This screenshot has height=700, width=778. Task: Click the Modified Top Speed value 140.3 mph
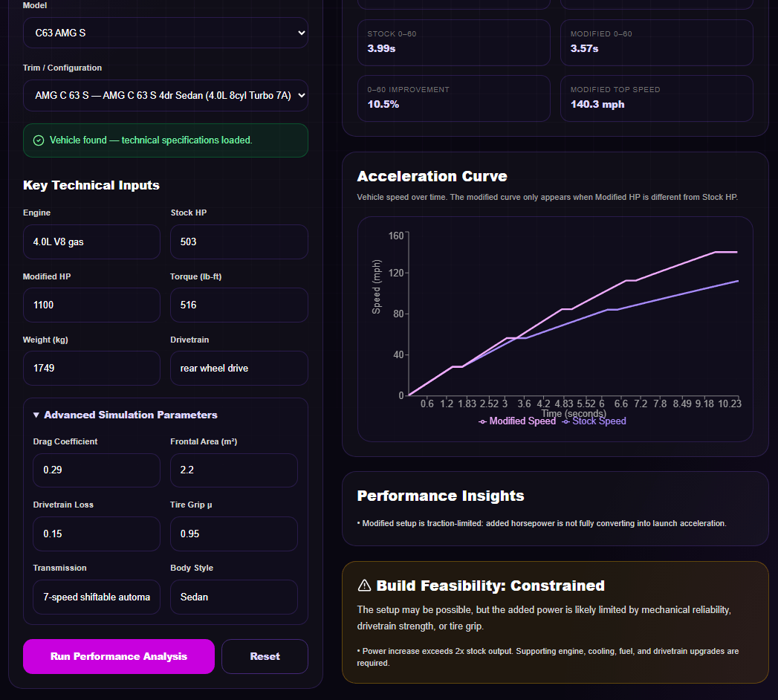[x=597, y=104]
